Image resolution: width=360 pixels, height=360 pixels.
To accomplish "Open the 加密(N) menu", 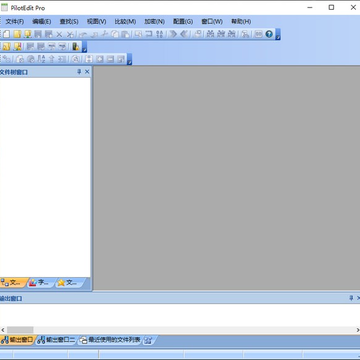I will pyautogui.click(x=154, y=22).
